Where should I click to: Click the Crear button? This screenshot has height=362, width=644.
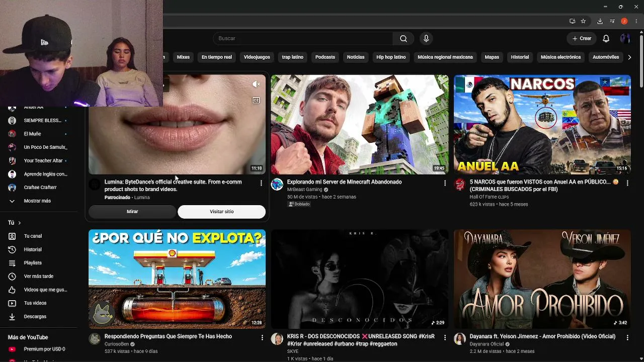point(582,39)
